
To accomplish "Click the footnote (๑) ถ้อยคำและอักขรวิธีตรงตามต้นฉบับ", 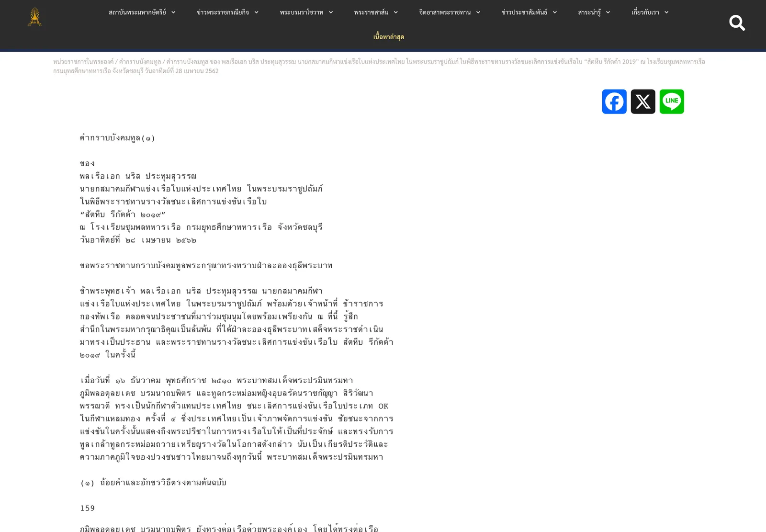I will point(153,482).
